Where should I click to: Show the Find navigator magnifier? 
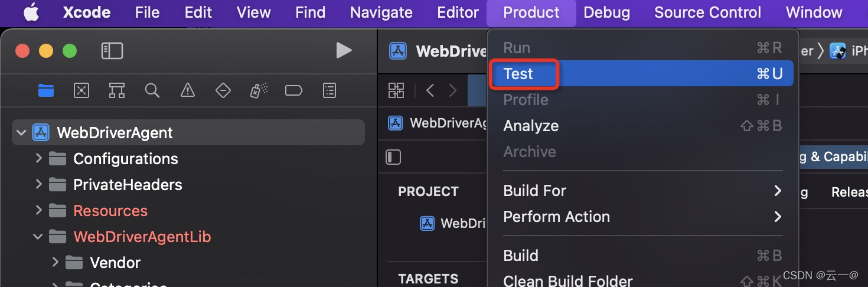(152, 90)
